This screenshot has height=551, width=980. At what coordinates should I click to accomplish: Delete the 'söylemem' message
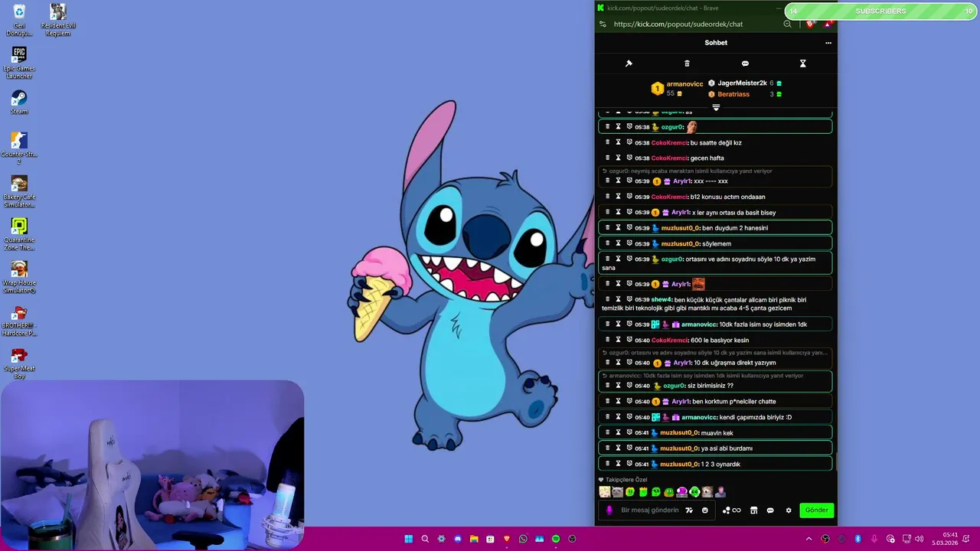point(608,243)
